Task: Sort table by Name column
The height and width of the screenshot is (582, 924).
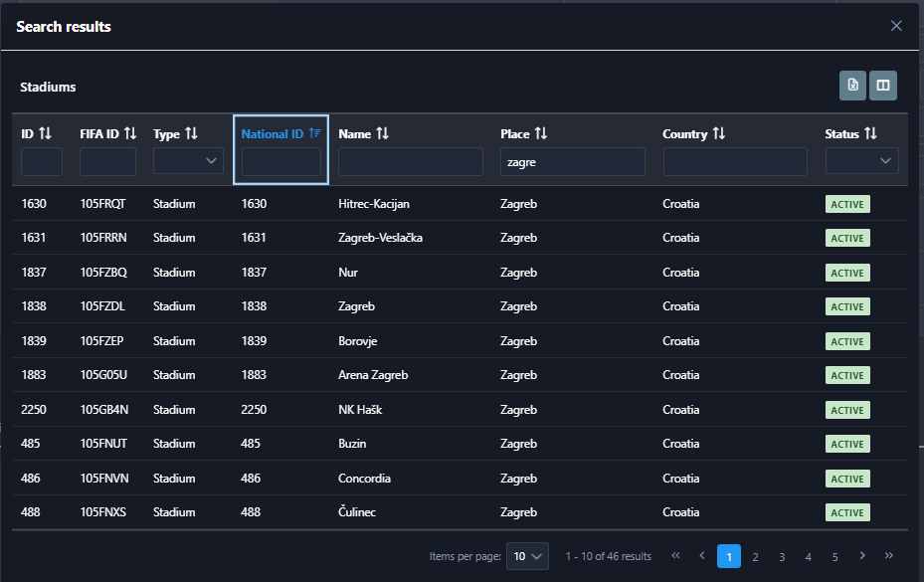Action: pyautogui.click(x=382, y=133)
